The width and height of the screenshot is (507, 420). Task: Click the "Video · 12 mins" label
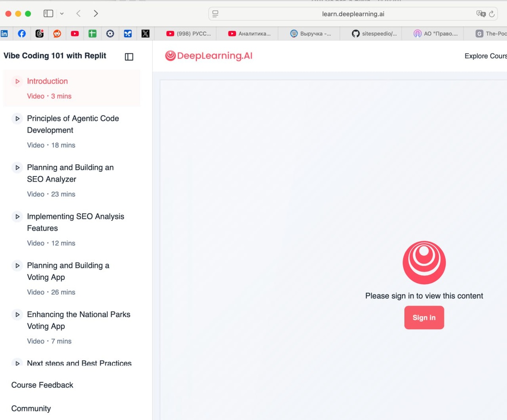[x=51, y=243]
